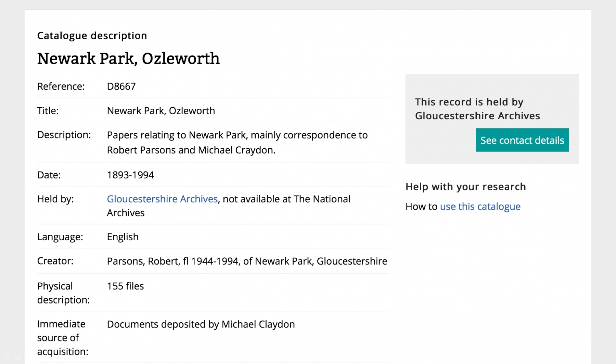This screenshot has width=616, height=364.
Task: Click the 'Catalogue description' heading
Action: pyautogui.click(x=92, y=36)
